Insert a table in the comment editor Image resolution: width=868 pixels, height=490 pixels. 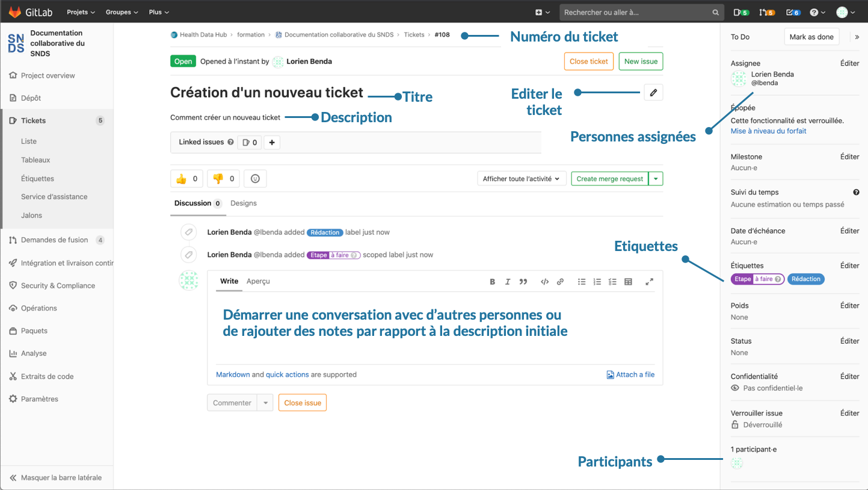coord(628,282)
